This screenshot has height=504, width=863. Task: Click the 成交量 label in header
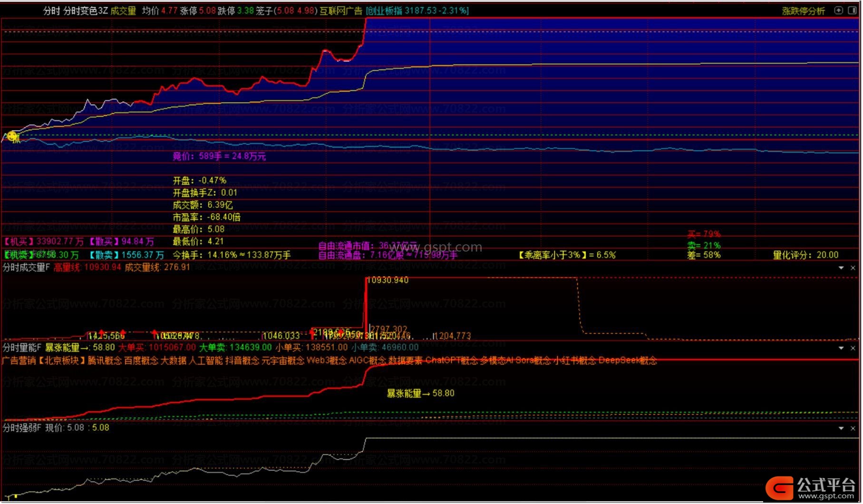point(123,10)
